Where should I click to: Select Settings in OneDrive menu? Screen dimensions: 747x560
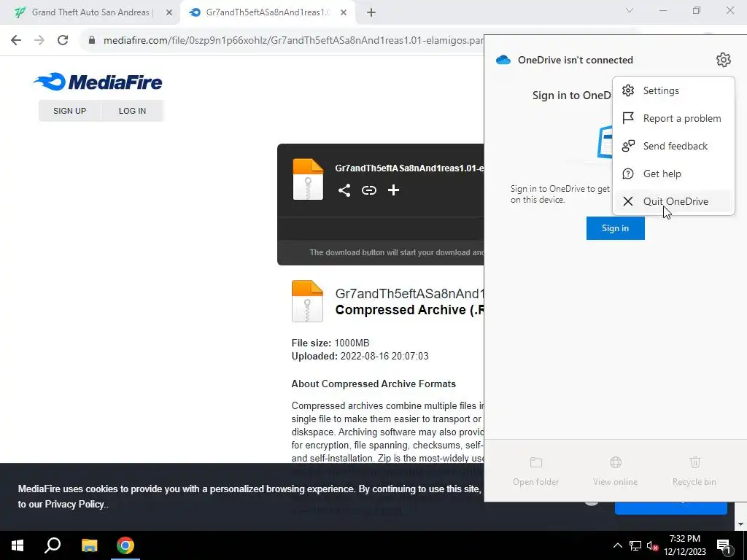click(673, 90)
